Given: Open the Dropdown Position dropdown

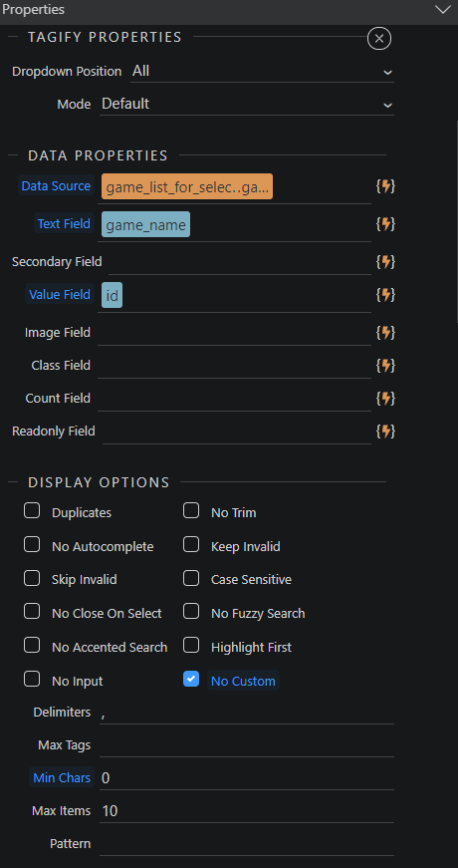Looking at the screenshot, I should (262, 72).
